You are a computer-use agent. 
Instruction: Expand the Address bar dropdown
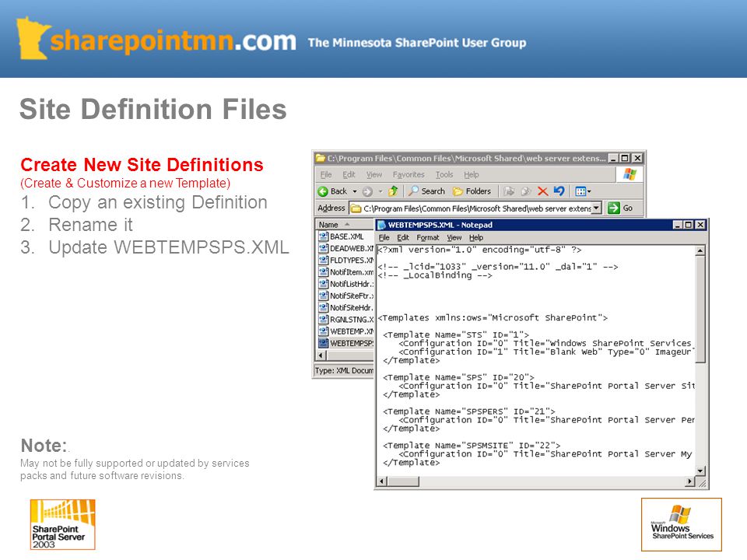click(x=597, y=208)
